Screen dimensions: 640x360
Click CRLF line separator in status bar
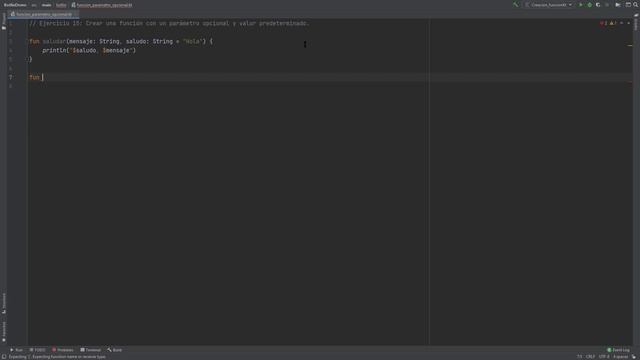click(590, 357)
